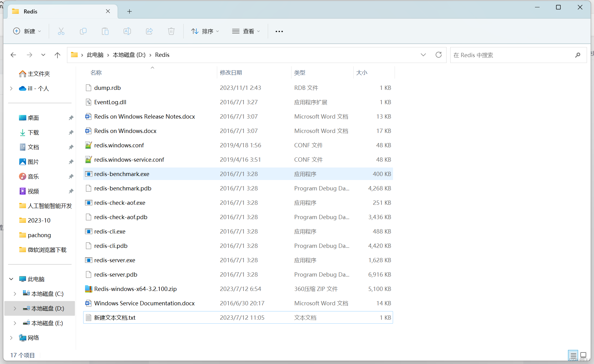
Task: Open the 排序 sort dropdown
Action: pyautogui.click(x=205, y=31)
